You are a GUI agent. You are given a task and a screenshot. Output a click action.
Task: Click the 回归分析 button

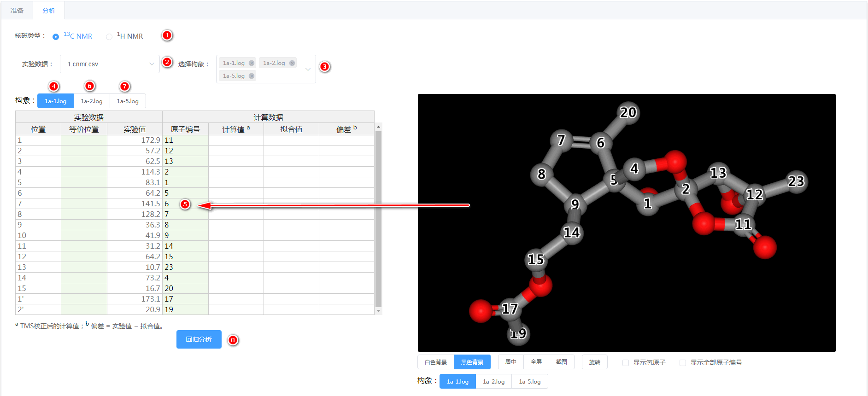tap(199, 339)
